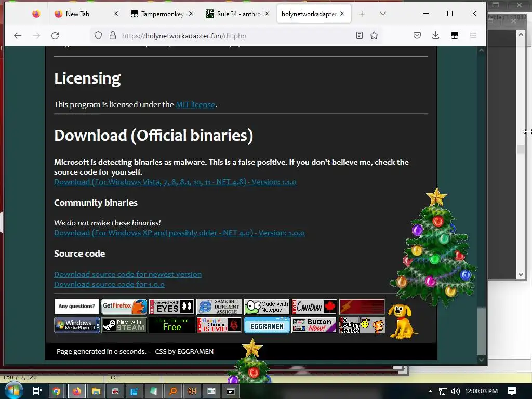The width and height of the screenshot is (532, 399).
Task: Close the New Tab tab
Action: tap(116, 14)
